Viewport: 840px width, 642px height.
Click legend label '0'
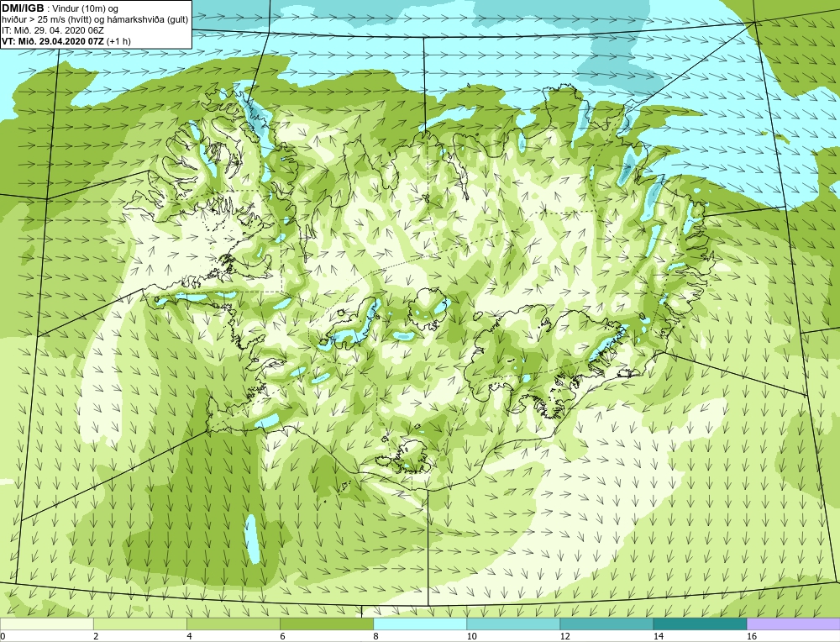click(x=3, y=636)
